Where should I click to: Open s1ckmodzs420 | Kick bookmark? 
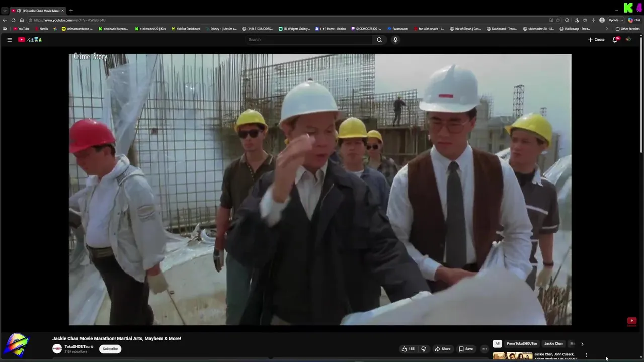click(x=150, y=29)
